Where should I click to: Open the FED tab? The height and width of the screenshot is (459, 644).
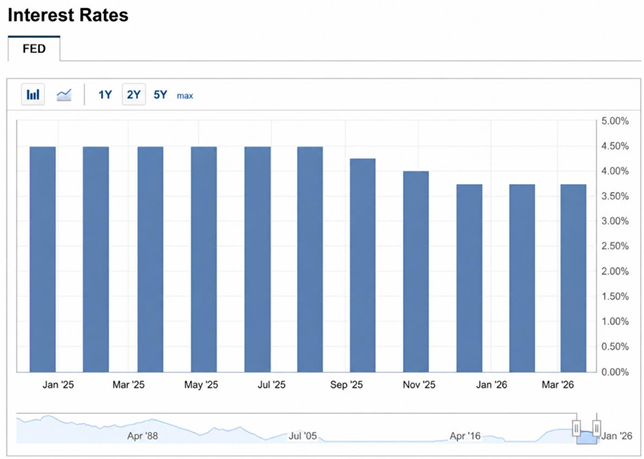click(x=34, y=48)
